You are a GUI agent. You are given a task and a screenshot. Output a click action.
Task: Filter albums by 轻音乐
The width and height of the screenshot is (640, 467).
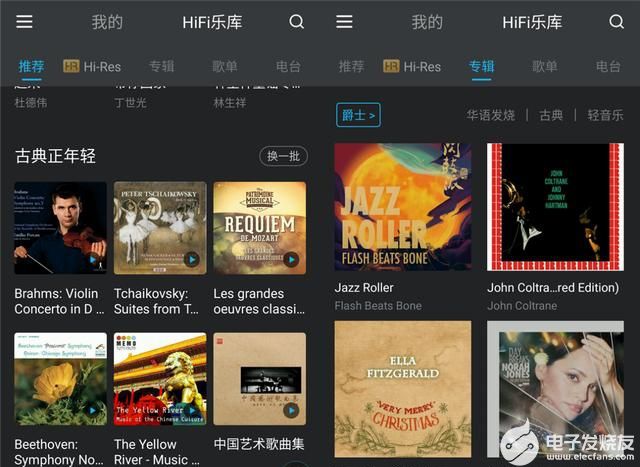tap(605, 115)
